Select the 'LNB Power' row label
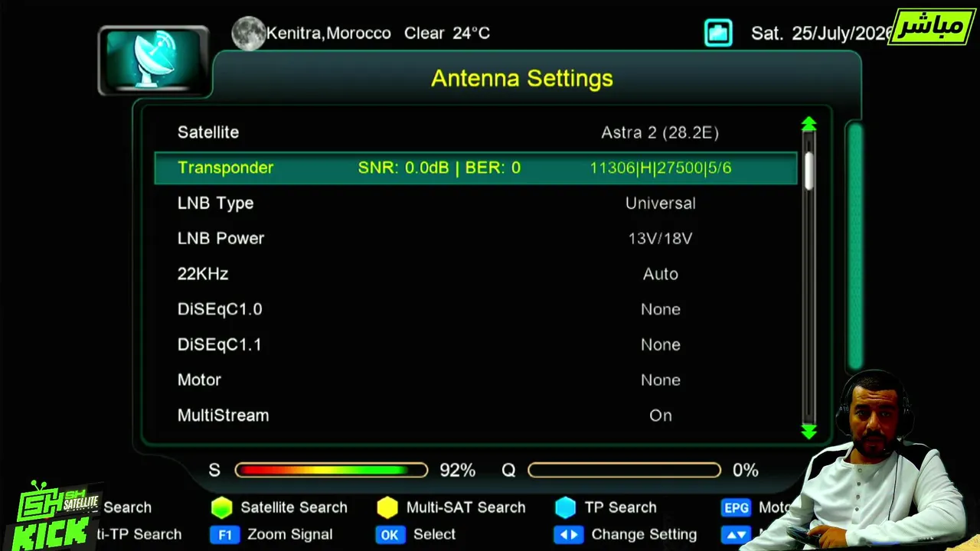Viewport: 980px width, 551px height. coord(220,239)
